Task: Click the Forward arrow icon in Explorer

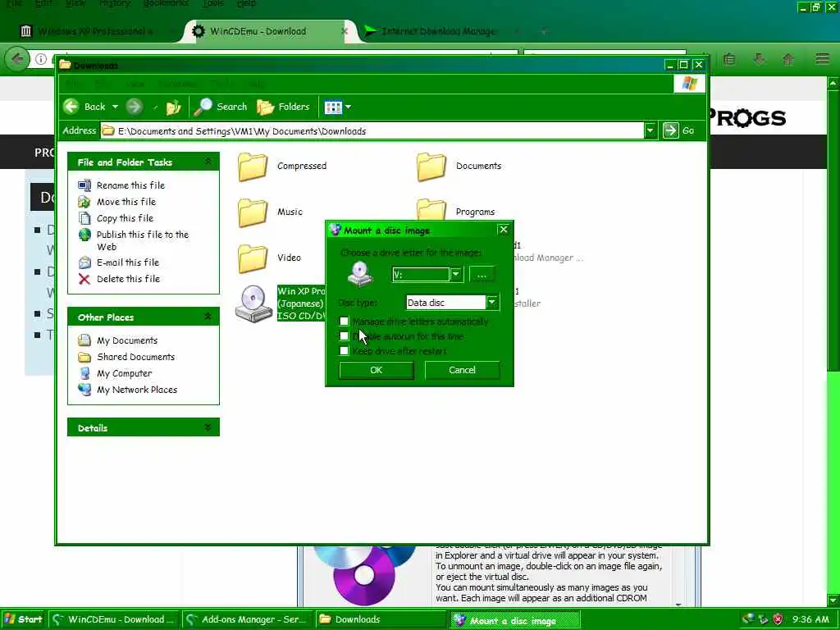Action: pos(135,107)
